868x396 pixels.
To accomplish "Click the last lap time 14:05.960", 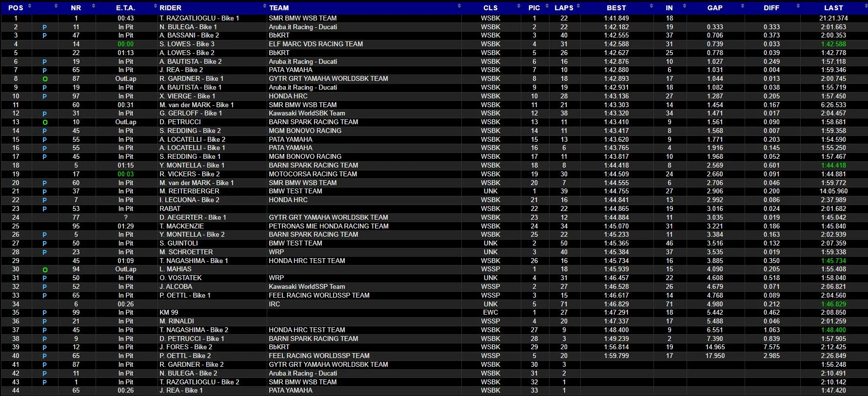I will pos(833,191).
